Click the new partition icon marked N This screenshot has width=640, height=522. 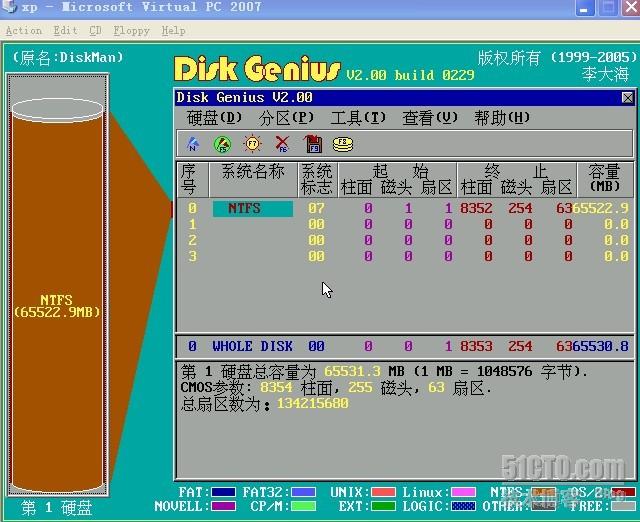click(193, 144)
